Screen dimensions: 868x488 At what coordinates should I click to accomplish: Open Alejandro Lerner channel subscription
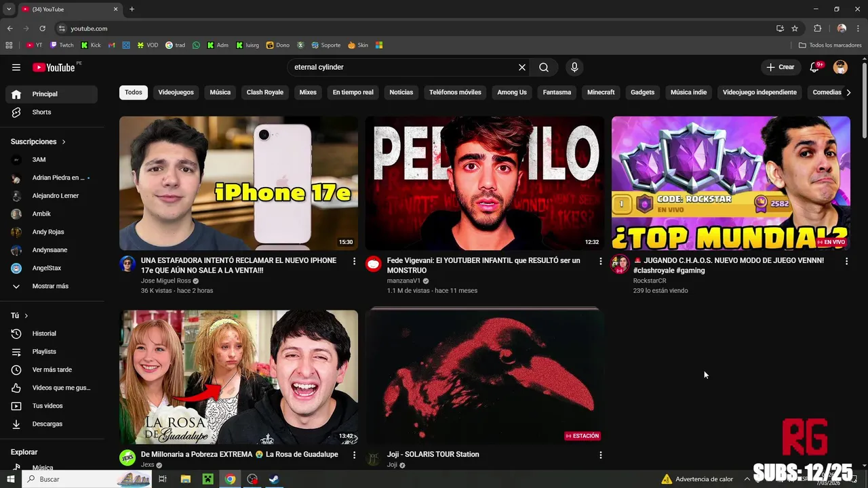tap(52, 196)
